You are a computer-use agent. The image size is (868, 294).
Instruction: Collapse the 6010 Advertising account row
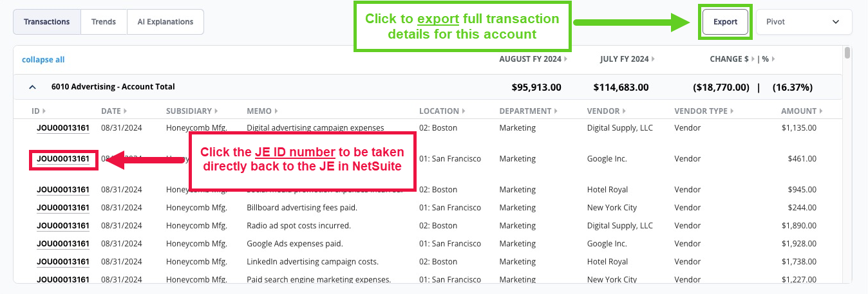(33, 87)
